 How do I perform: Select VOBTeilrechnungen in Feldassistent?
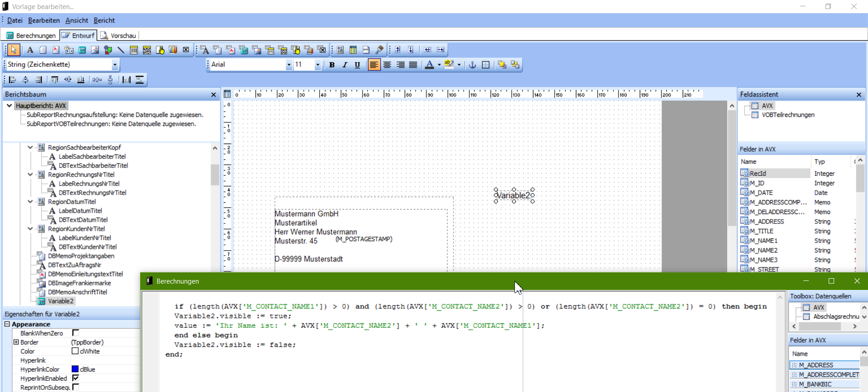pyautogui.click(x=788, y=115)
